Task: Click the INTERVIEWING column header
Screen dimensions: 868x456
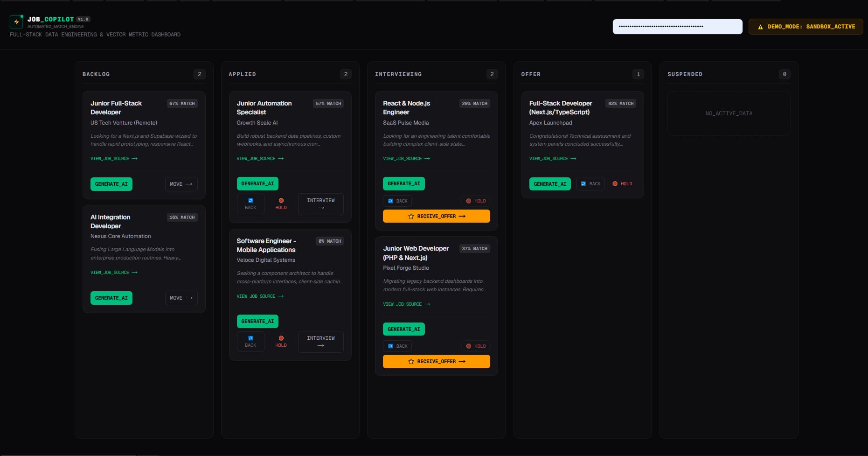Action: pos(398,74)
